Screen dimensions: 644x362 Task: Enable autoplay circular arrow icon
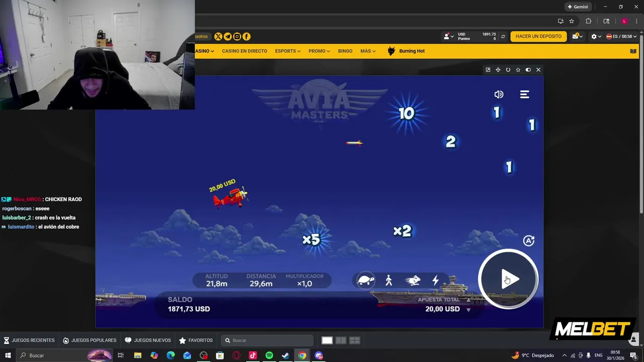[528, 241]
